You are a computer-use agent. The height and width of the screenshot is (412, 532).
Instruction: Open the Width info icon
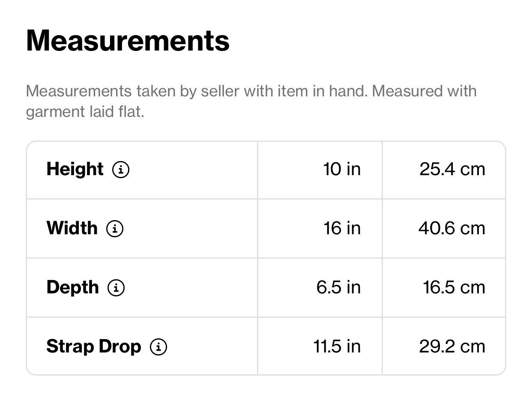[x=115, y=228]
